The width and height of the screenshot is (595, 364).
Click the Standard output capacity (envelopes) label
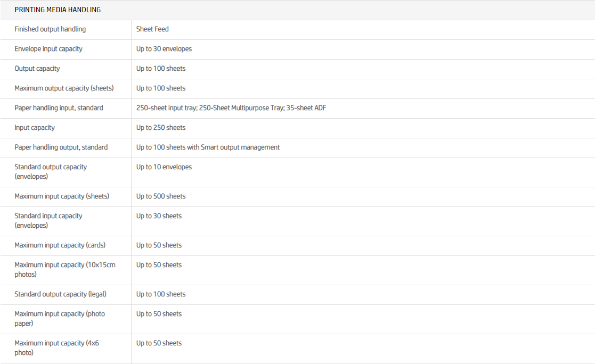(51, 171)
